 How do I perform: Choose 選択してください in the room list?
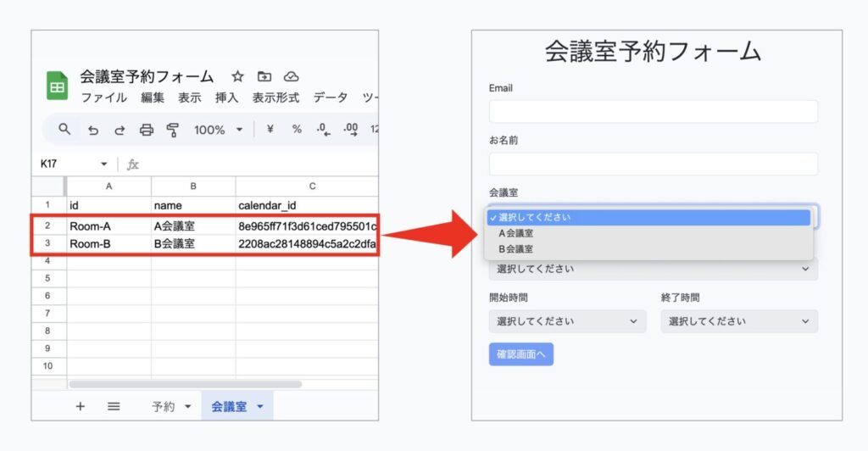pyautogui.click(x=648, y=218)
